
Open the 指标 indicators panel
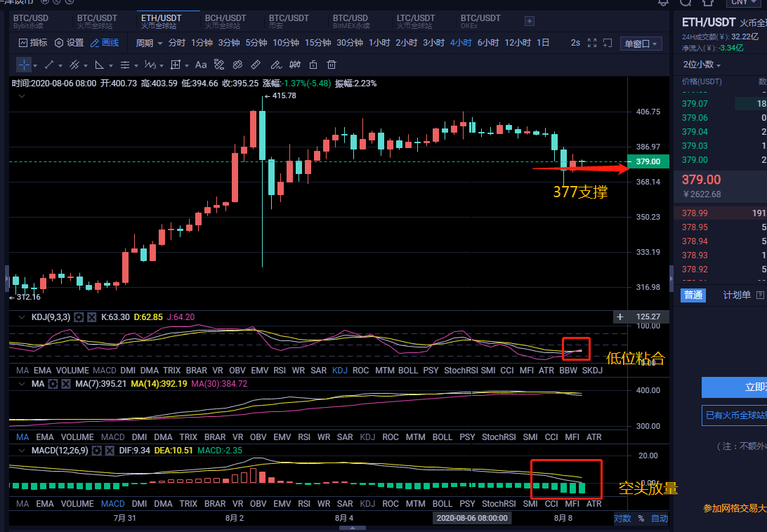tap(33, 43)
